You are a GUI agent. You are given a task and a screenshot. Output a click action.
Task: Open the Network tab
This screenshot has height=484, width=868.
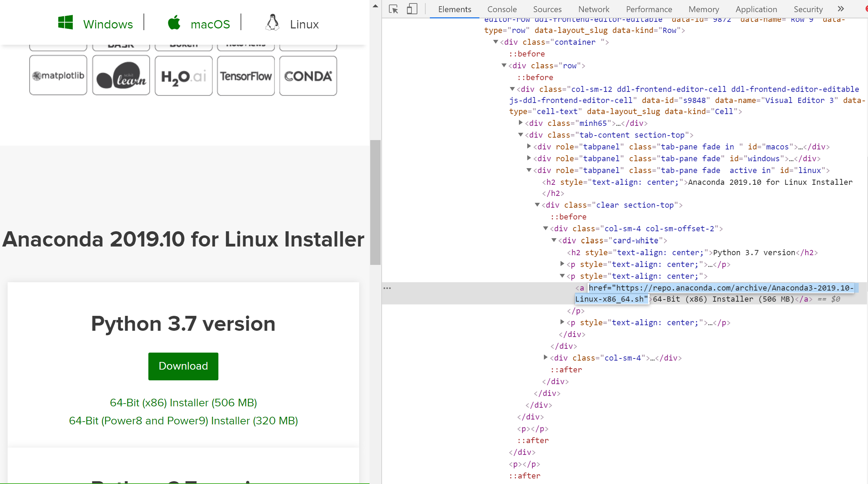tap(593, 9)
